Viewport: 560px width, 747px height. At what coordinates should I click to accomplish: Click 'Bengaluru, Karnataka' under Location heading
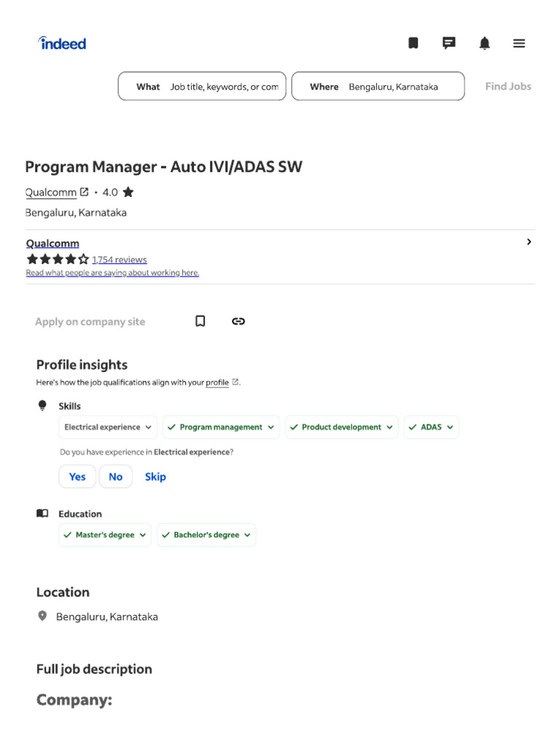tap(107, 616)
